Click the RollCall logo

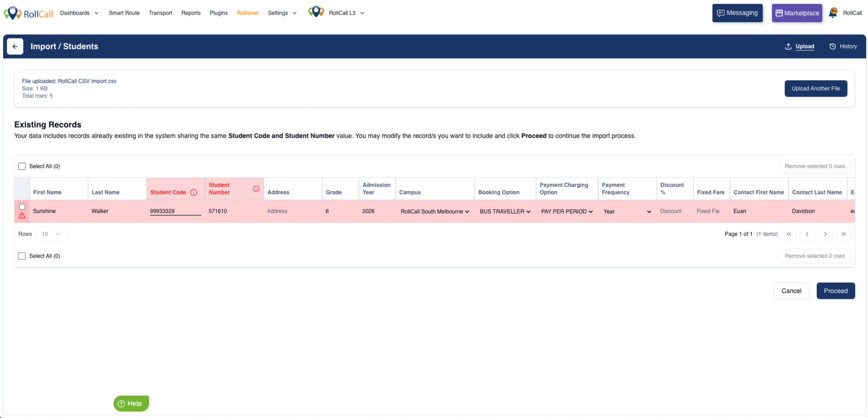(x=28, y=13)
